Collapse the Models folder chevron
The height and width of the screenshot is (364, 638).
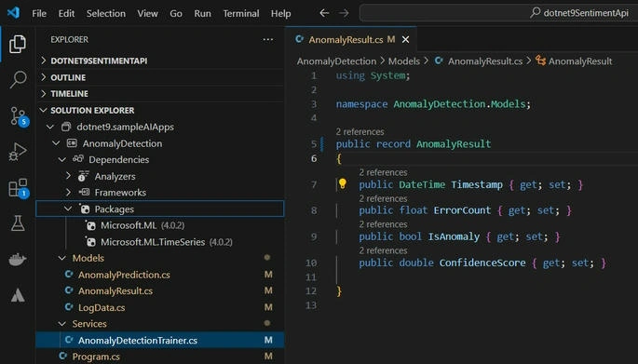pyautogui.click(x=62, y=258)
